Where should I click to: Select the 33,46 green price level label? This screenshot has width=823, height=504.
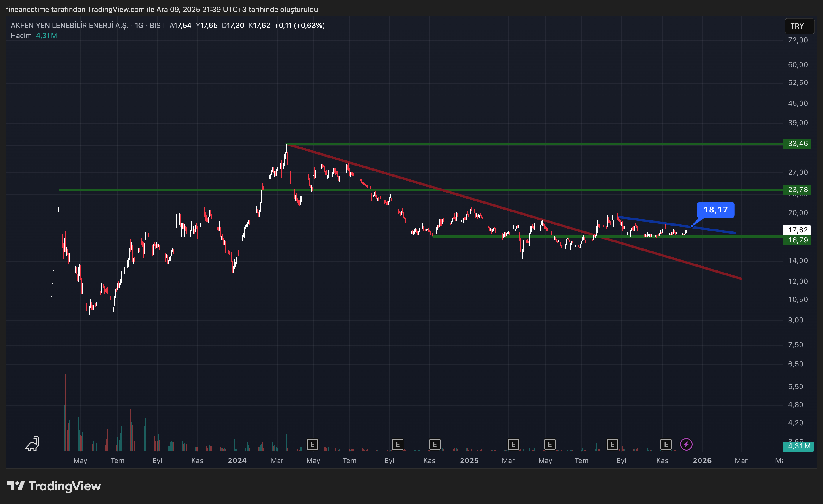(797, 144)
